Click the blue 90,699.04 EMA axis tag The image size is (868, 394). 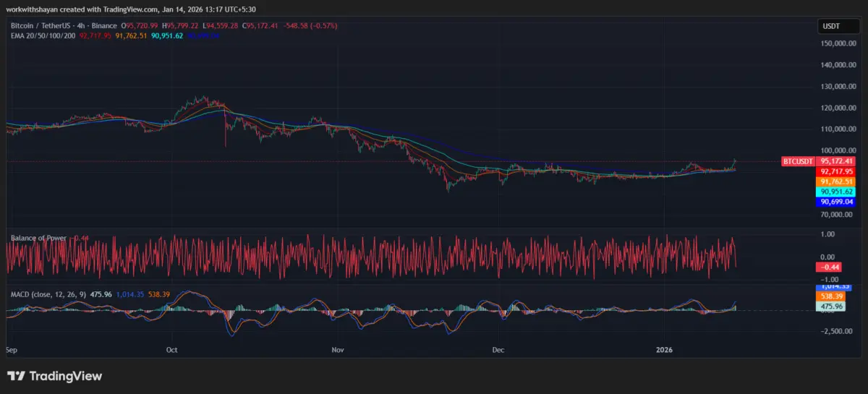tap(835, 203)
